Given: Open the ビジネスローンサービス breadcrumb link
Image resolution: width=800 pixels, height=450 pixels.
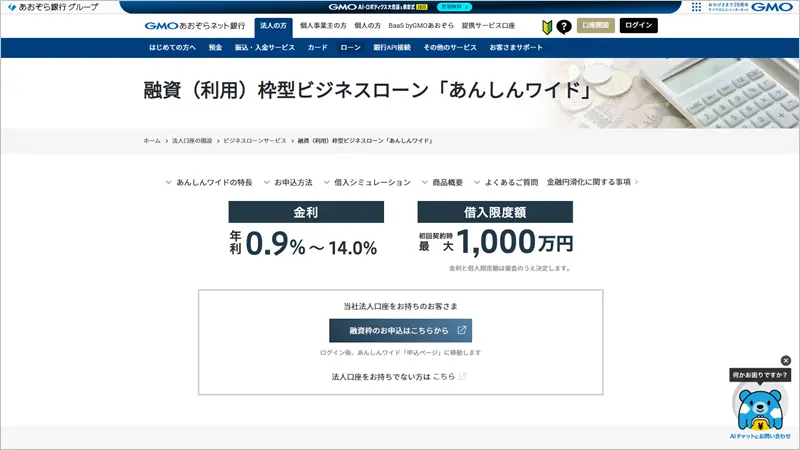Looking at the screenshot, I should (254, 141).
